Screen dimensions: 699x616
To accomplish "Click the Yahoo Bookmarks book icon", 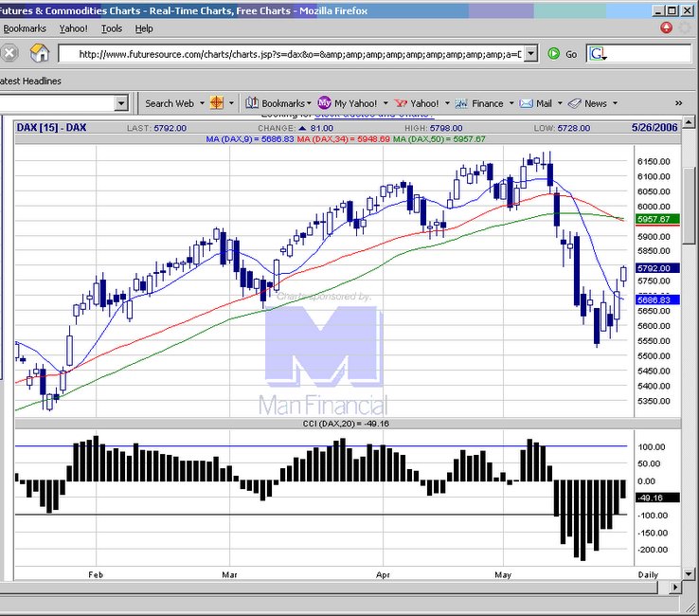I will tap(252, 103).
